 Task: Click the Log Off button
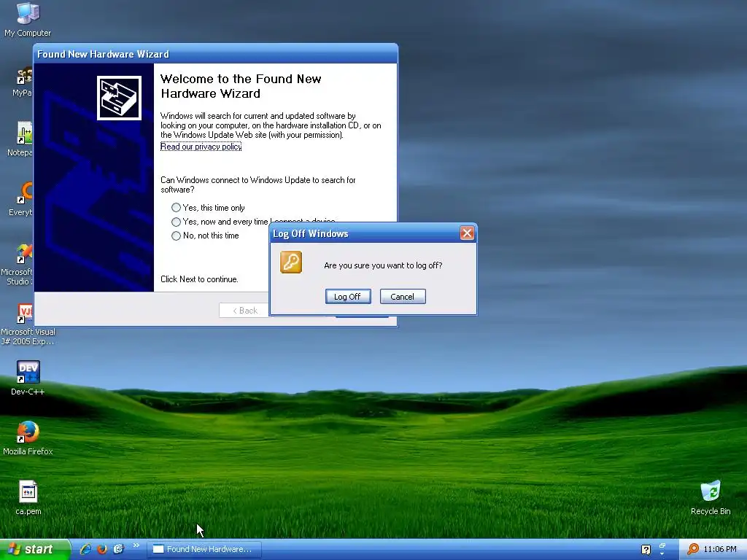pos(348,296)
